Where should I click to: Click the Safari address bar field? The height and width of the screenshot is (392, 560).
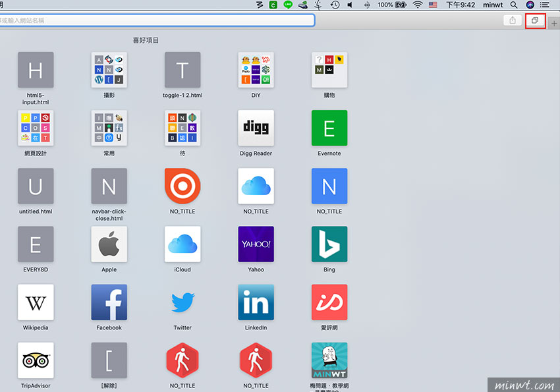(156, 20)
